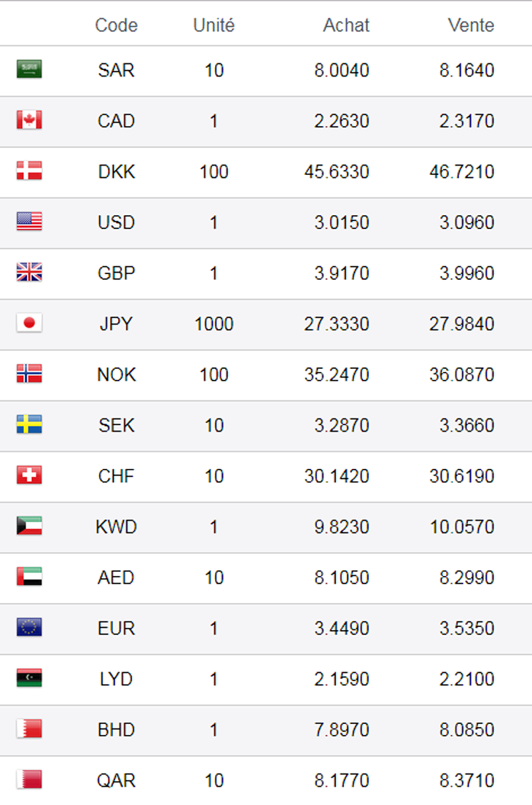The width and height of the screenshot is (532, 805).
Task: Click the USD currency code
Action: point(116,222)
